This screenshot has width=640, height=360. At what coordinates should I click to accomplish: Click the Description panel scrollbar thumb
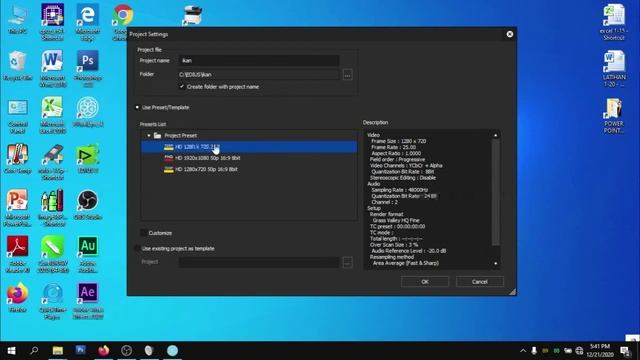tap(496, 192)
